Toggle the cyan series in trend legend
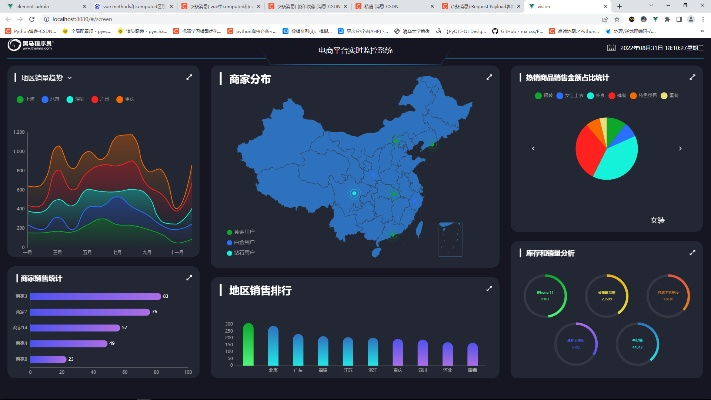711x400 pixels. coord(75,99)
